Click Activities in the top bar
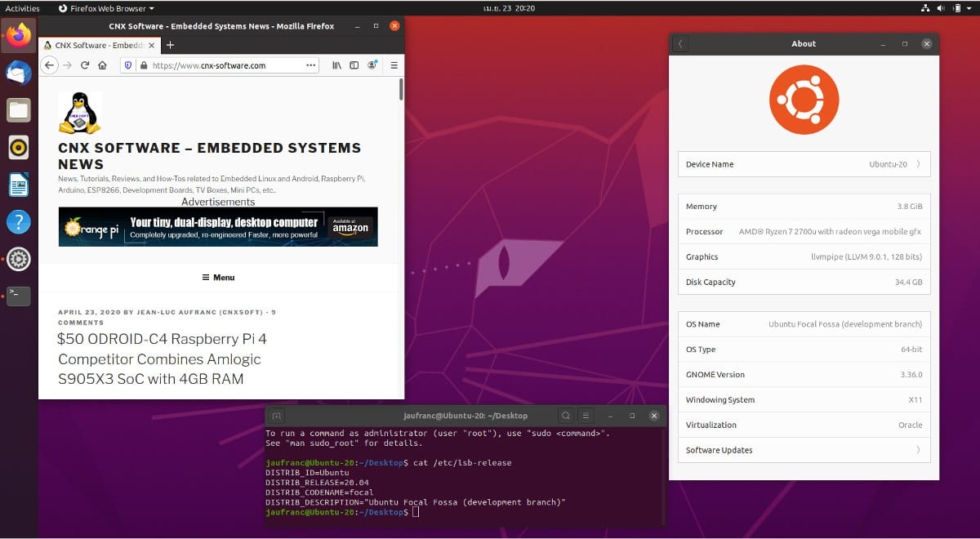980x539 pixels. tap(23, 8)
